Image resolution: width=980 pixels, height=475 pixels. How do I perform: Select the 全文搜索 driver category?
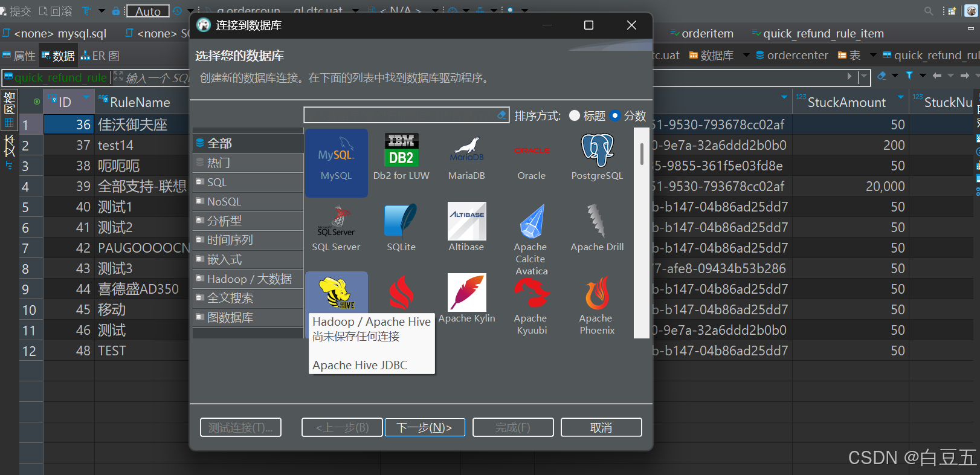(248, 298)
